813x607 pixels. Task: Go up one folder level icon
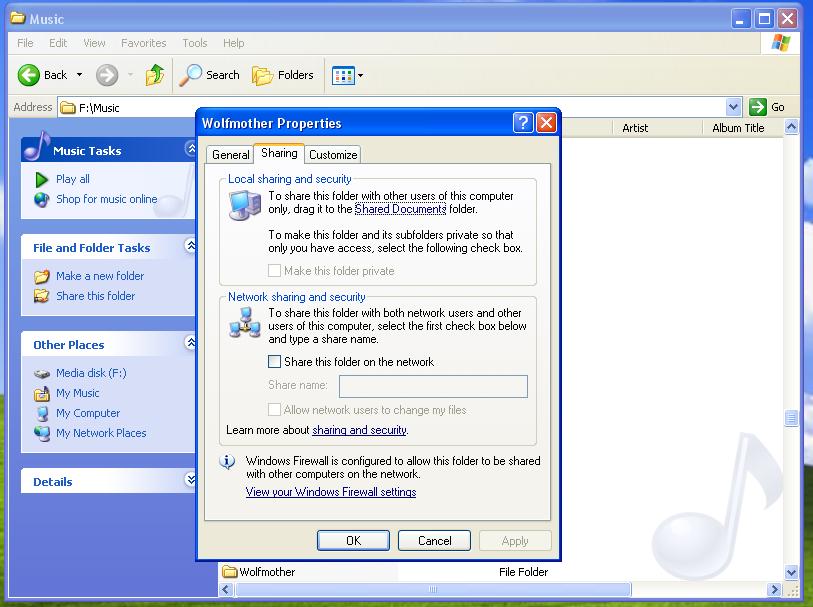[155, 75]
